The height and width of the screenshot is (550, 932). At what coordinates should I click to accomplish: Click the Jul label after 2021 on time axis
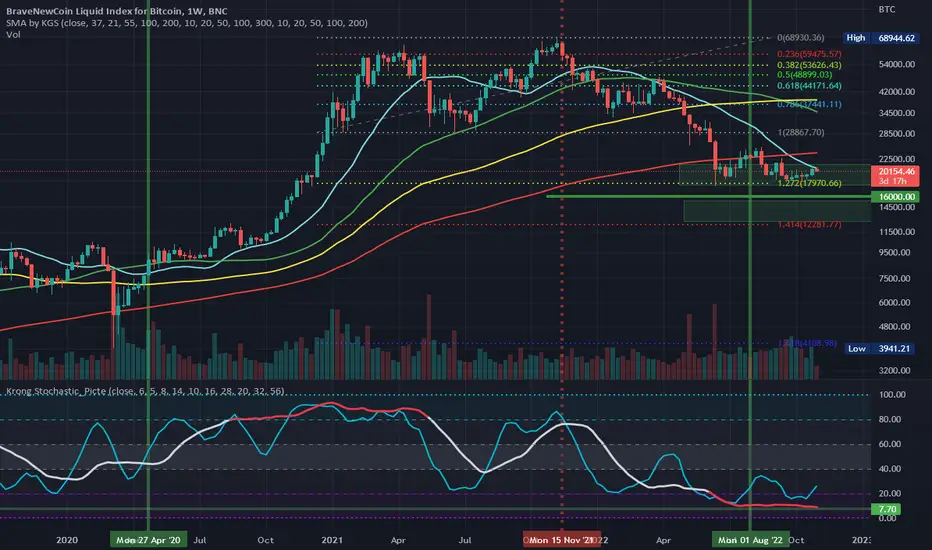465,540
